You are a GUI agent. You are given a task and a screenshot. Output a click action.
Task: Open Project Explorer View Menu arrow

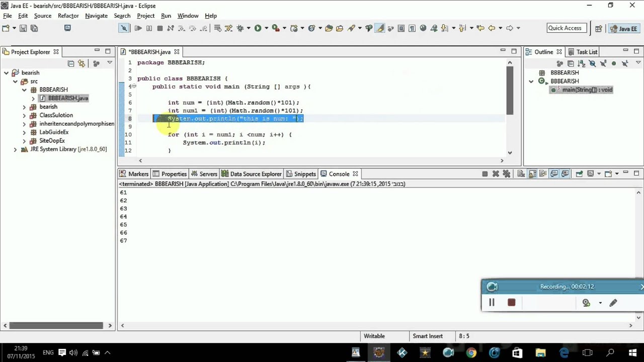(x=110, y=63)
